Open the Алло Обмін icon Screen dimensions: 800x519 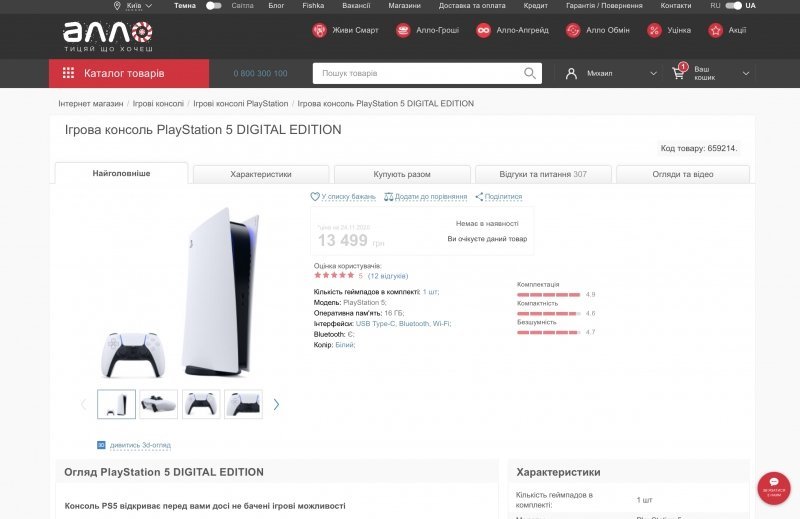[573, 31]
